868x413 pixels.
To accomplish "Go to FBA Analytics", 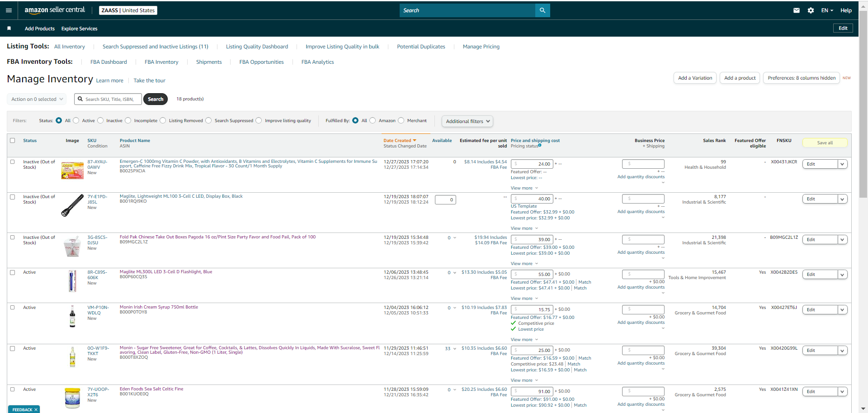I will point(317,62).
